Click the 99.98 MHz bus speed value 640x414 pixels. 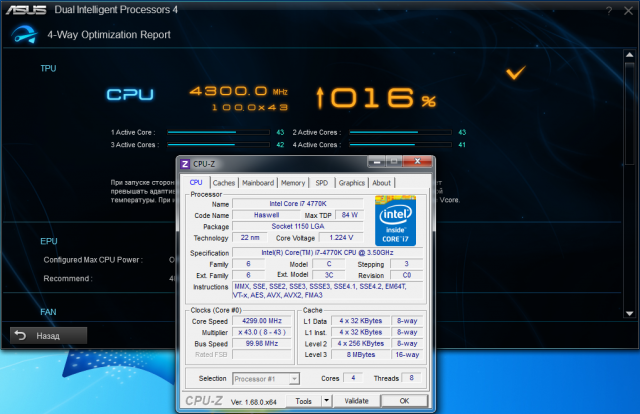pyautogui.click(x=262, y=343)
